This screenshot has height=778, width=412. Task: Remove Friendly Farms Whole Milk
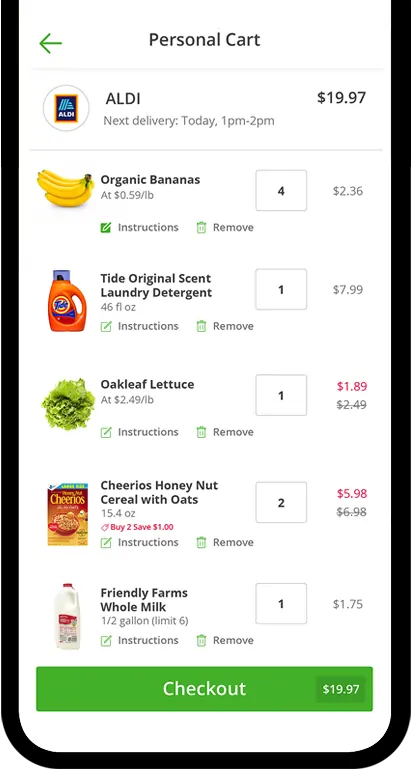click(x=225, y=641)
